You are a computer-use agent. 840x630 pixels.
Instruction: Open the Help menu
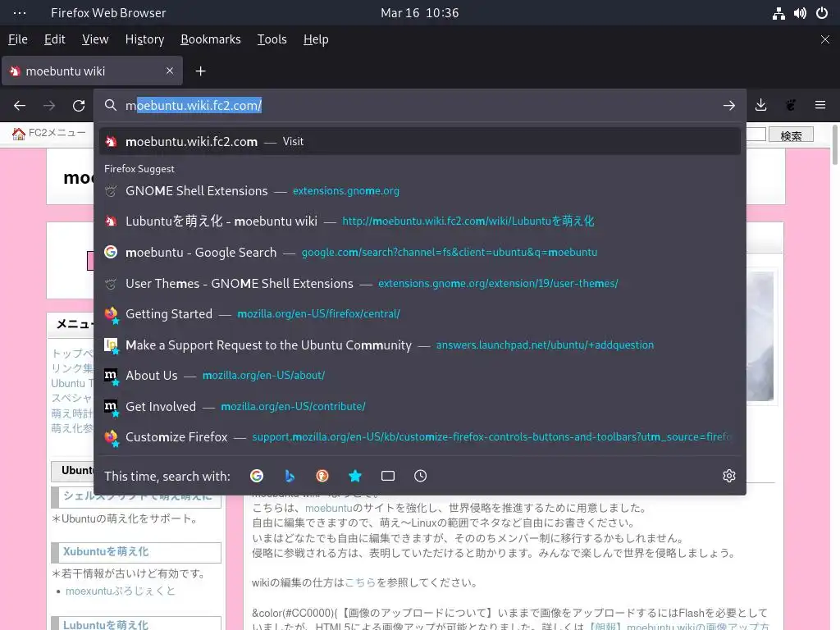point(316,39)
